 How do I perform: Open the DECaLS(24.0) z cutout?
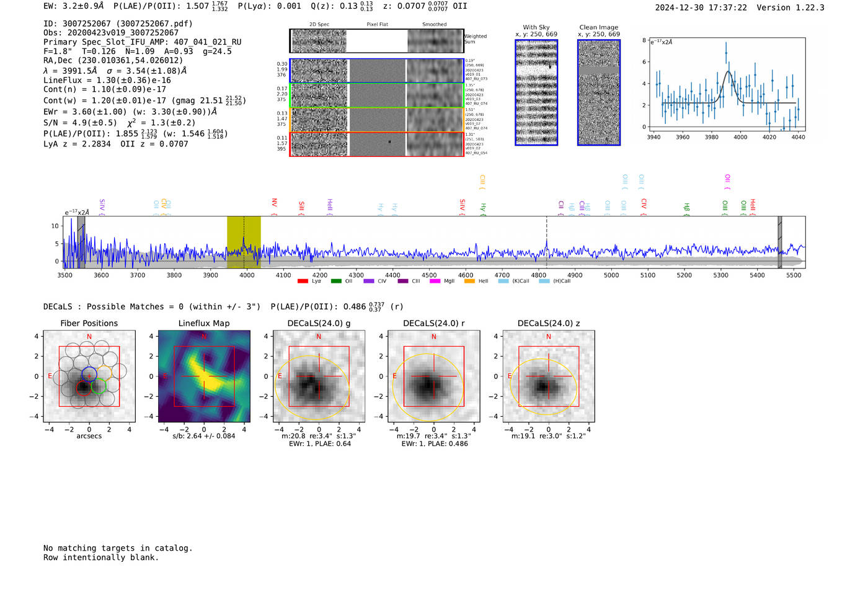point(549,376)
